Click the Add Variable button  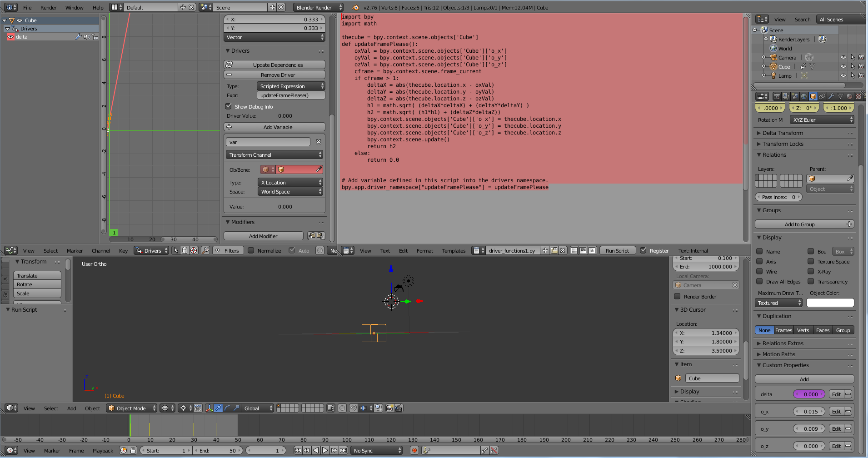(x=274, y=127)
